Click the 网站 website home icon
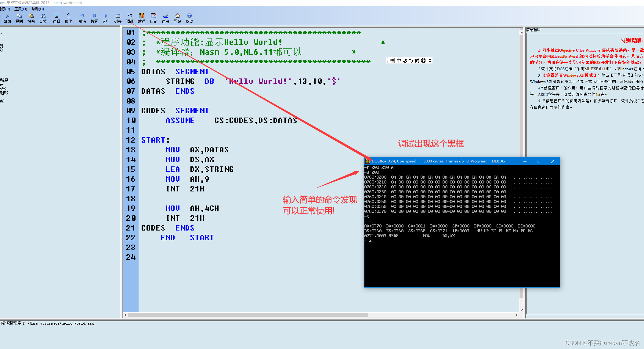 [x=177, y=18]
